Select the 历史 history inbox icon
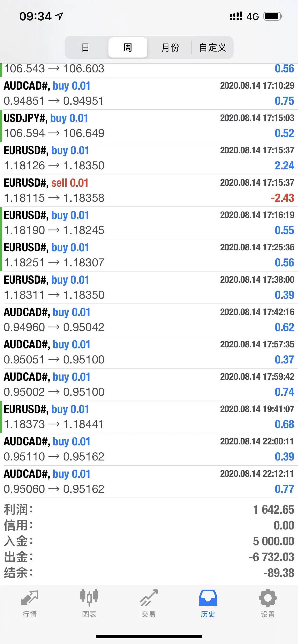Image resolution: width=298 pixels, height=644 pixels. (208, 598)
